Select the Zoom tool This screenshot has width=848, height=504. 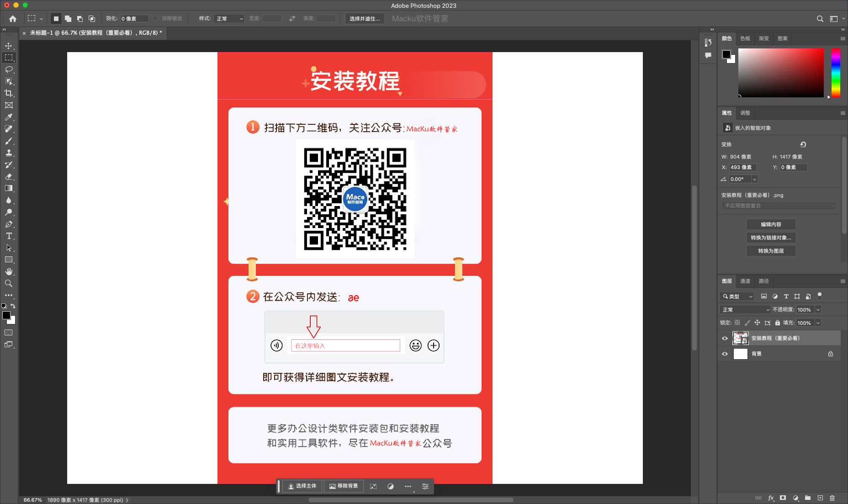tap(9, 283)
